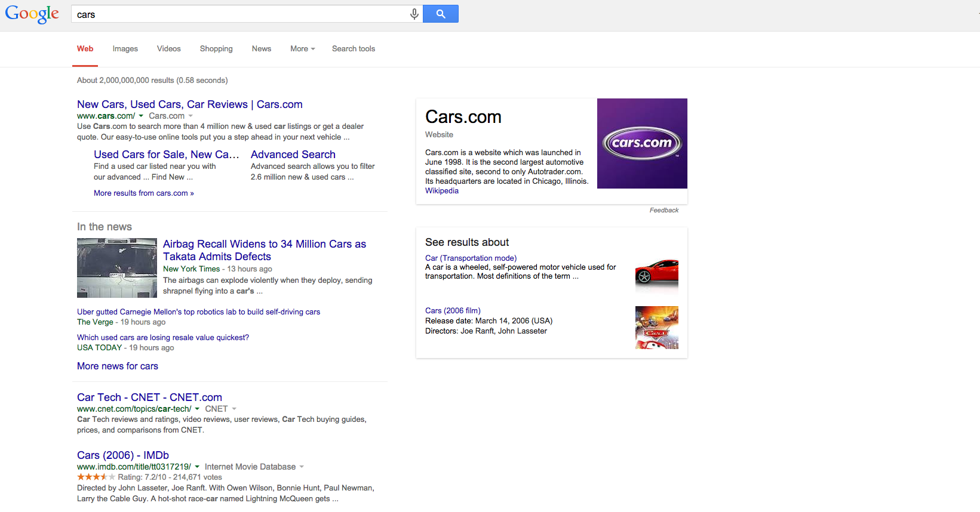The width and height of the screenshot is (980, 512).
Task: Switch to the Videos tab
Action: coord(169,49)
